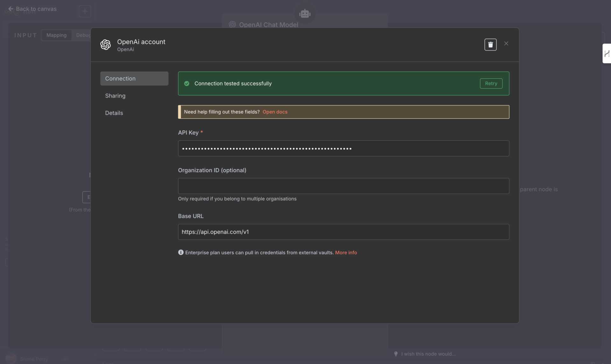Click the info icon beside Enterprise note
The width and height of the screenshot is (611, 364).
click(181, 252)
